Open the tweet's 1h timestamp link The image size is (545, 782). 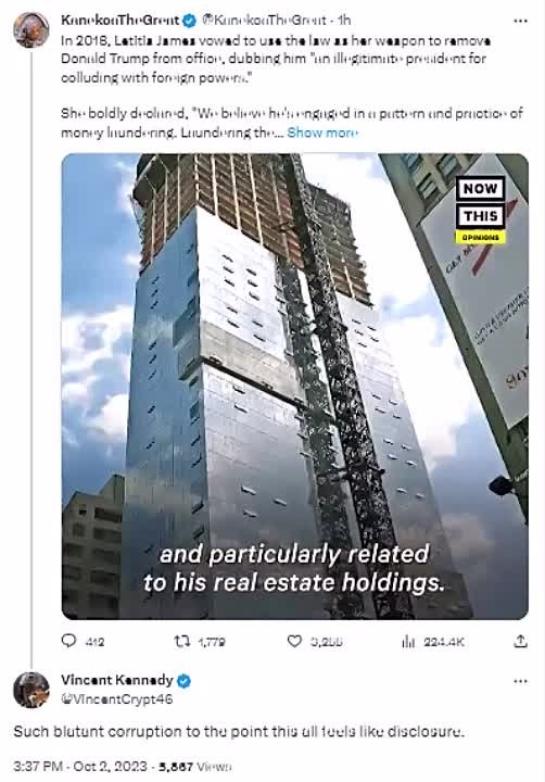click(x=344, y=20)
